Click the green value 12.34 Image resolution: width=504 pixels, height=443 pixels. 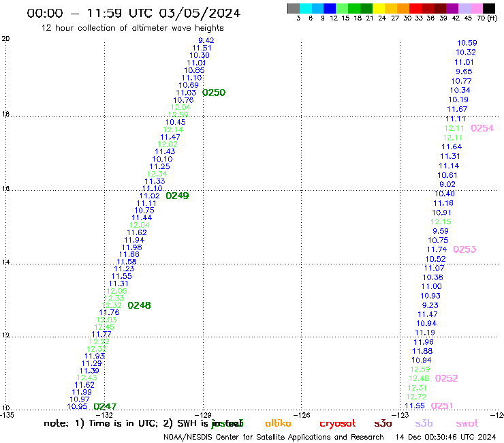pyautogui.click(x=157, y=174)
